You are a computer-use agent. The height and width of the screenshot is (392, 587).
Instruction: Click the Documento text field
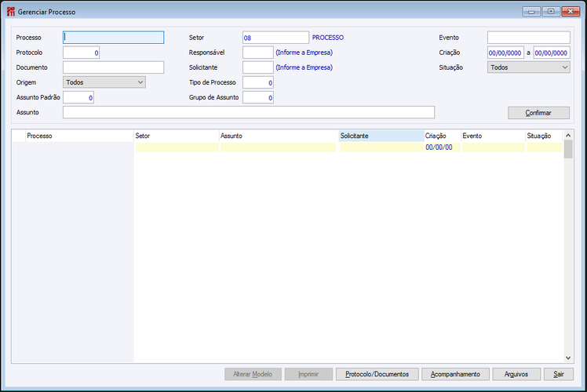(114, 67)
